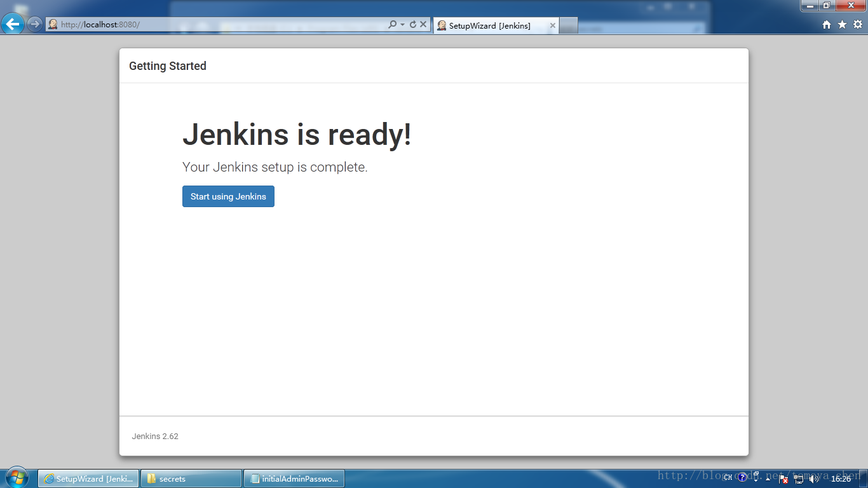Refresh the page with the reload icon
This screenshot has height=488, width=868.
[x=412, y=25]
